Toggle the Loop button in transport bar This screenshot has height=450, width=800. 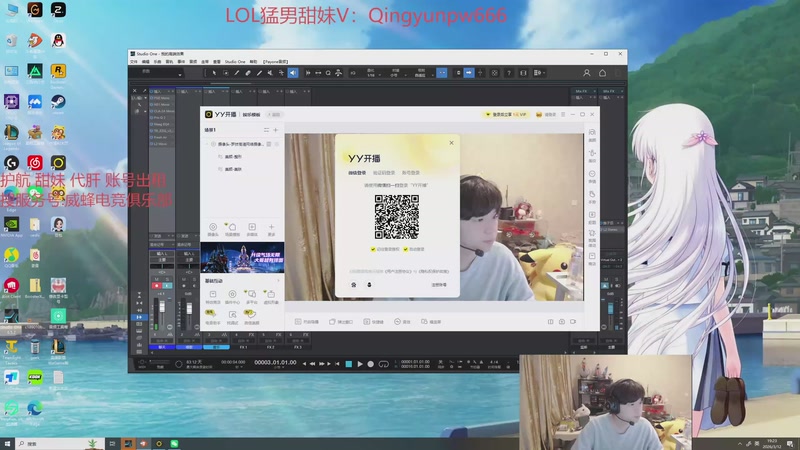pos(384,364)
